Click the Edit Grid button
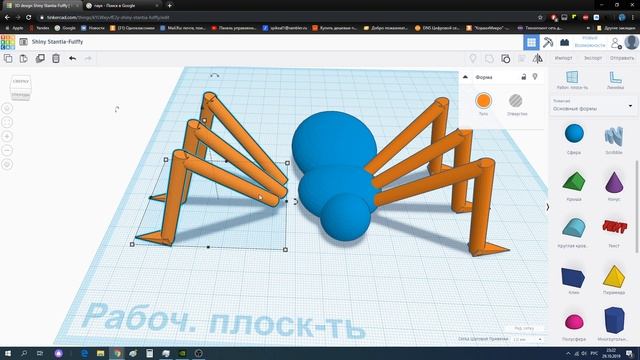Viewport: 640px width, 360px height. pos(524,328)
